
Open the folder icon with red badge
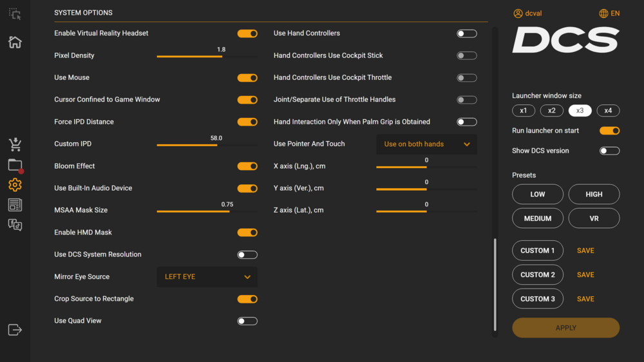click(x=15, y=166)
